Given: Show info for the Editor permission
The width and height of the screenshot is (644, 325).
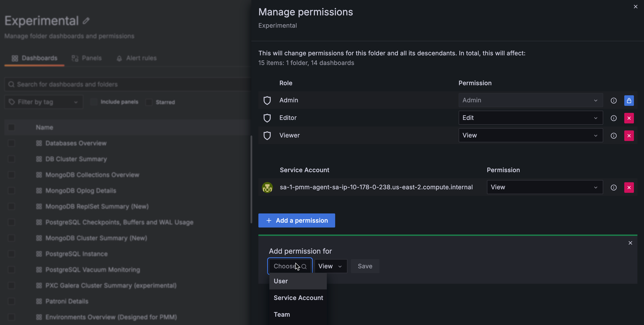Looking at the screenshot, I should pos(614,118).
